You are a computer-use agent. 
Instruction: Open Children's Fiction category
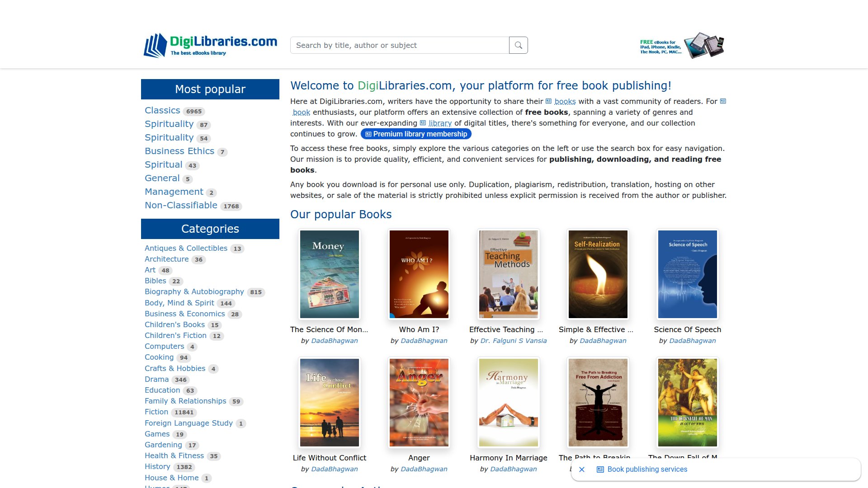tap(175, 335)
